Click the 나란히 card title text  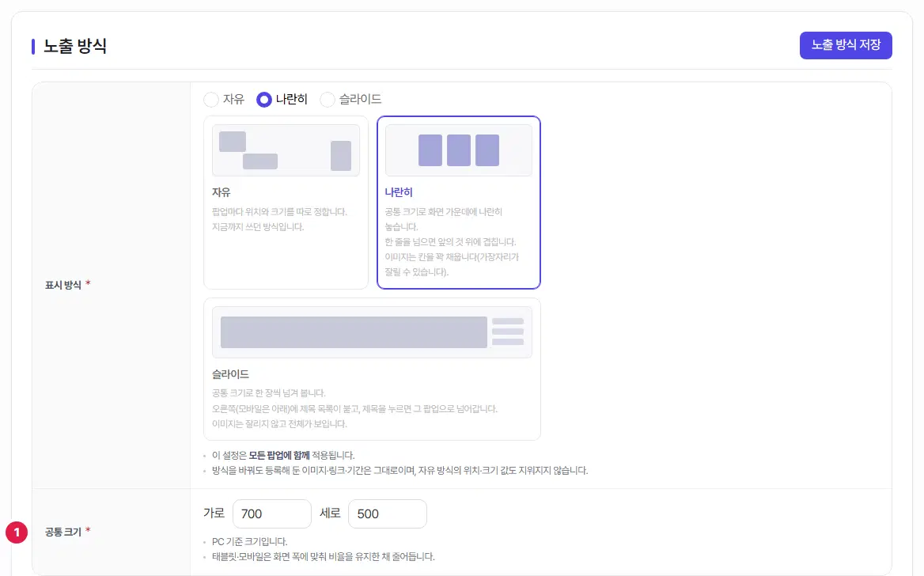[x=399, y=192]
